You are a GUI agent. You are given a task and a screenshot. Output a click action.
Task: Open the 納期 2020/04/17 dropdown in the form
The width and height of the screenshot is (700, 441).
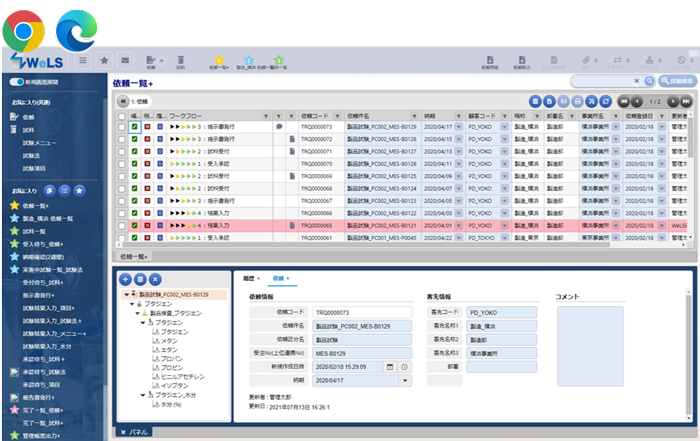pos(405,381)
